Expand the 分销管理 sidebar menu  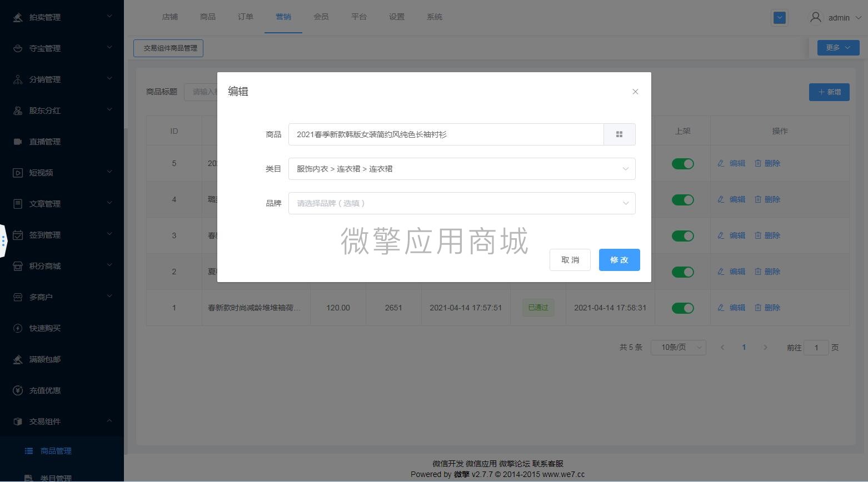tap(109, 79)
